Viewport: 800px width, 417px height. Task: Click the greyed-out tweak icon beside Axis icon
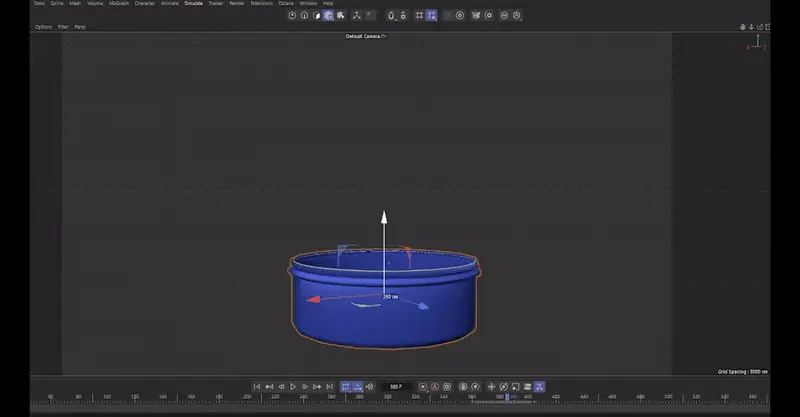click(x=370, y=15)
